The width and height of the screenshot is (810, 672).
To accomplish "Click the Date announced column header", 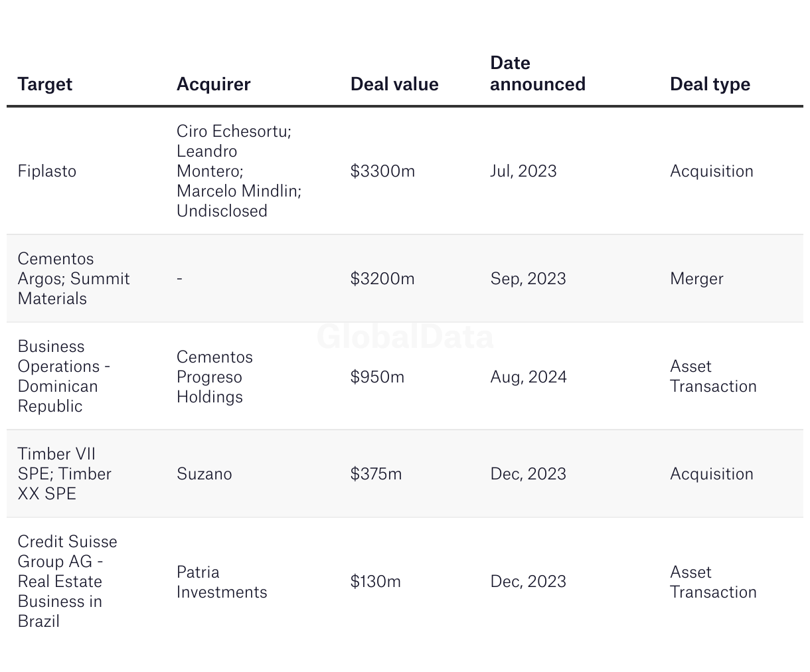I will point(537,74).
